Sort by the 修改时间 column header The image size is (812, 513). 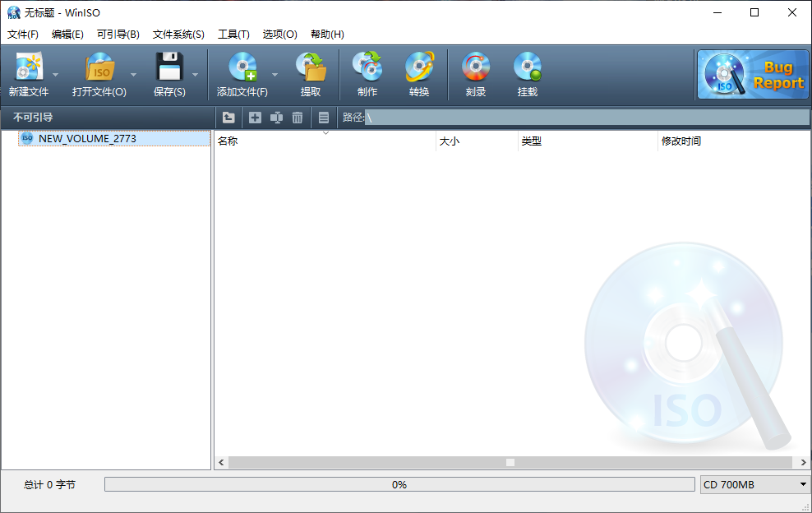coord(734,141)
